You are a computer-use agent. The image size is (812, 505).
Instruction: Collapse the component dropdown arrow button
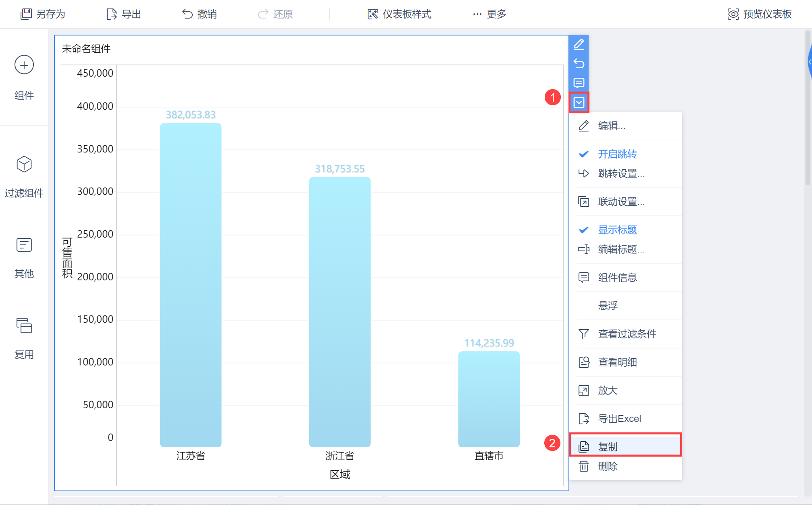(579, 102)
